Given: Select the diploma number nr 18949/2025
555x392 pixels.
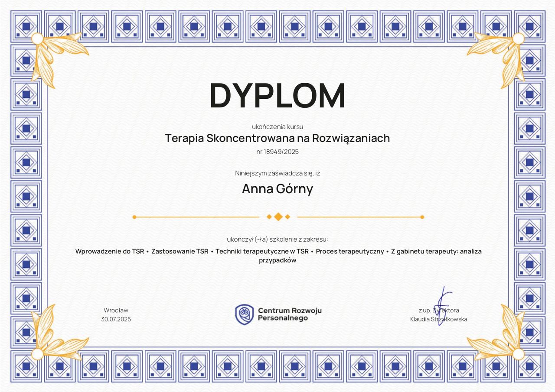Looking at the screenshot, I should click(x=277, y=152).
